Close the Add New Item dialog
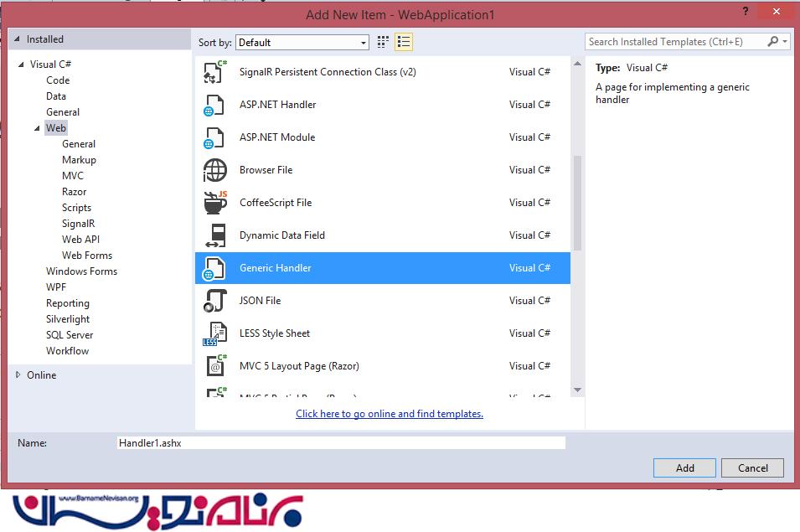Screen dimensions: 800x532 point(776,11)
